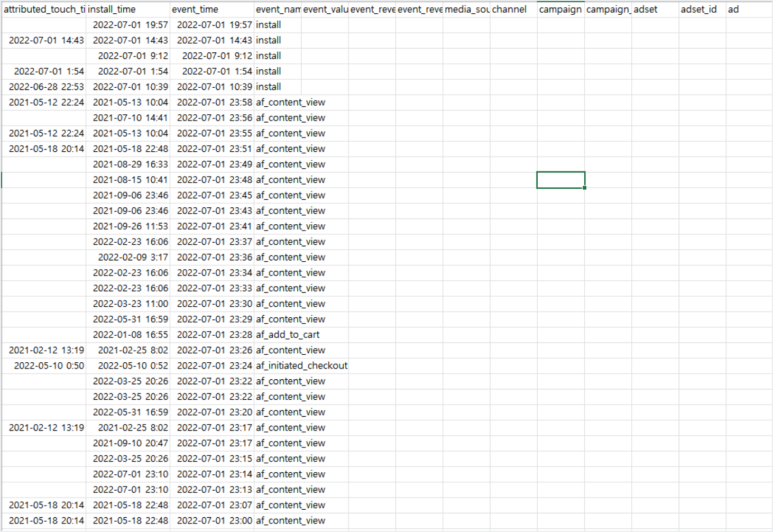Click event time cell 2022-07-01 23:58

click(214, 103)
